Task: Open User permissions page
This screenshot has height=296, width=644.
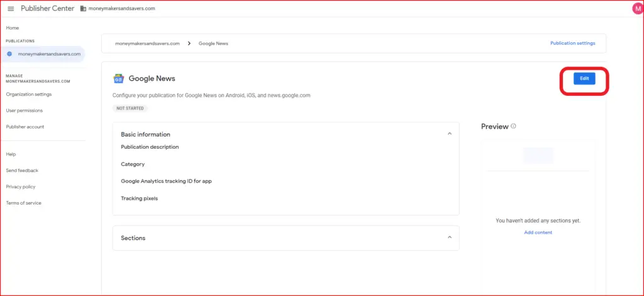Action: coord(25,111)
